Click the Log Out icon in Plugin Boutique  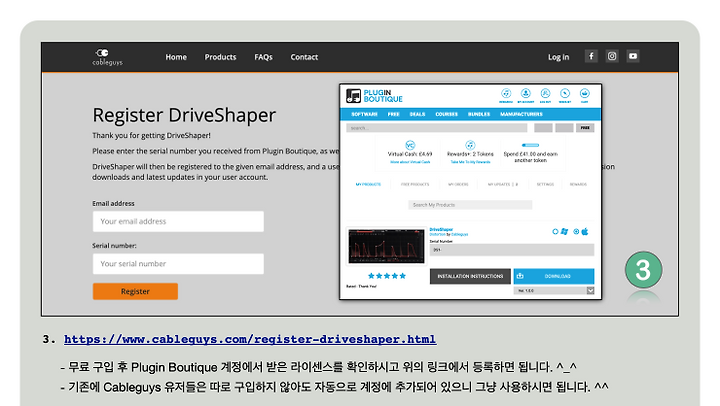click(545, 95)
